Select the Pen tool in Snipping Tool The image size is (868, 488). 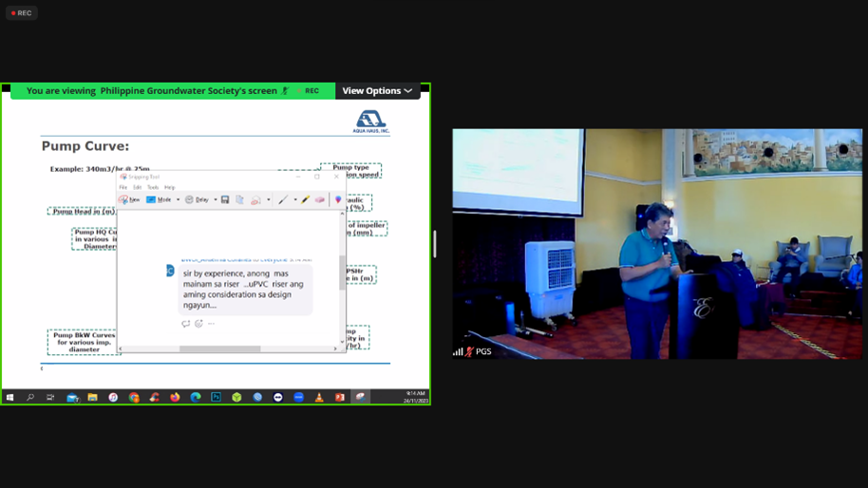point(283,200)
